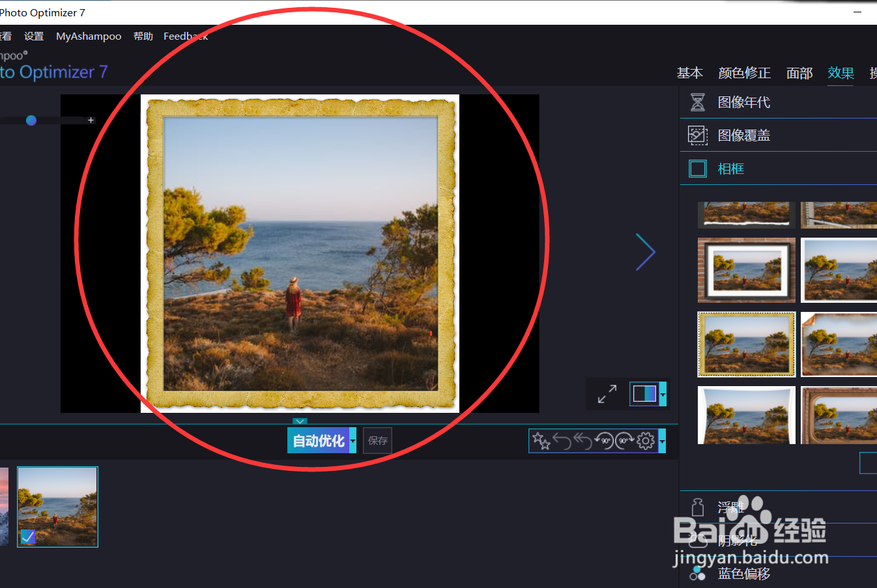This screenshot has width=877, height=588.
Task: Click the 相框 square frame icon
Action: click(x=698, y=169)
